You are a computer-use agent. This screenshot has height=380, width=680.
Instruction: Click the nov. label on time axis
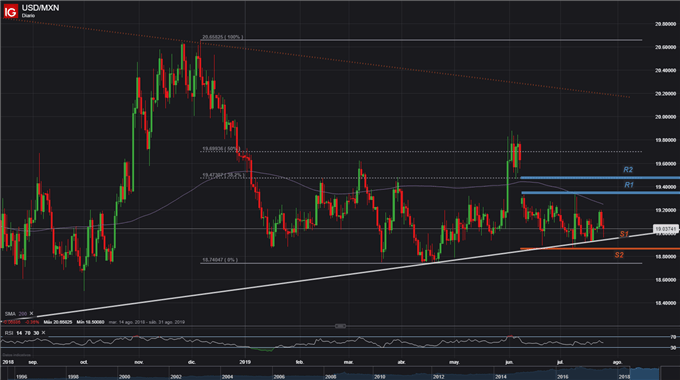[138, 362]
